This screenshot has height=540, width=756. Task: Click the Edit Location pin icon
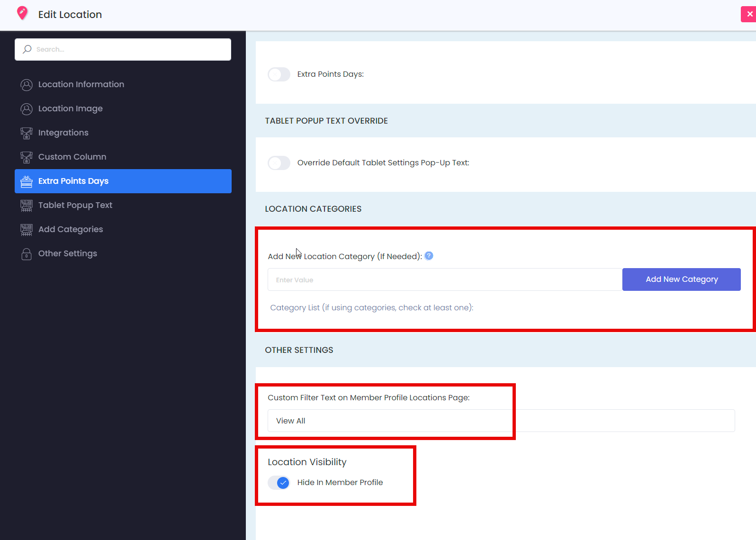point(22,13)
